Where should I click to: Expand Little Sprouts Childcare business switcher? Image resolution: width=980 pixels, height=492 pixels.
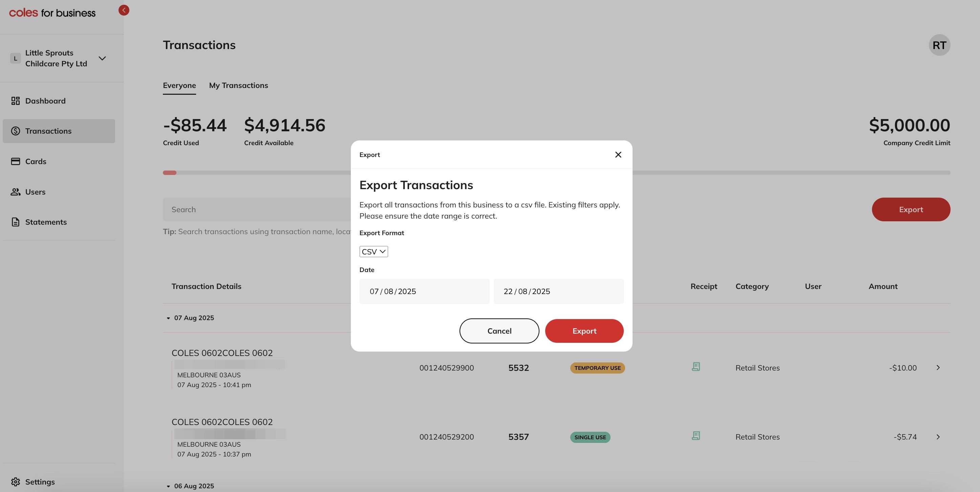102,58
